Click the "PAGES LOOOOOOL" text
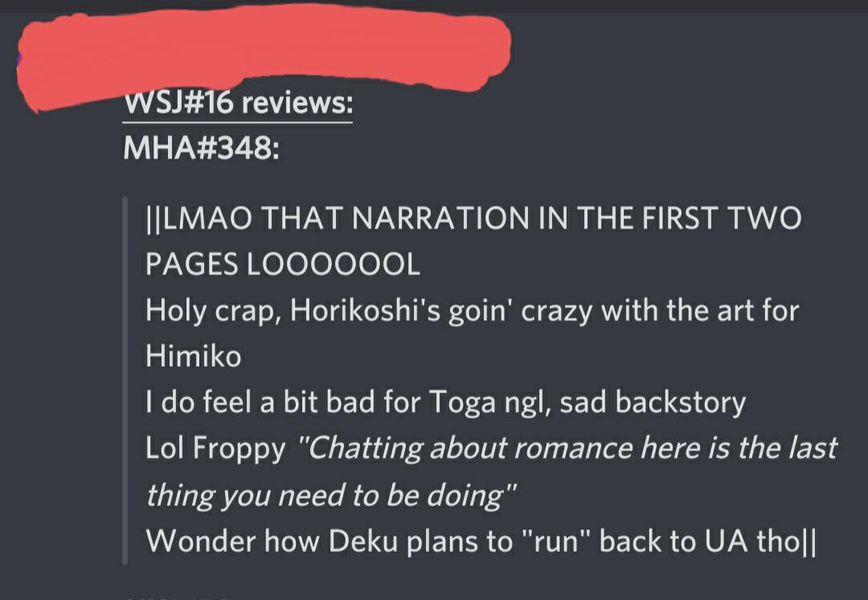The width and height of the screenshot is (868, 600). (282, 265)
